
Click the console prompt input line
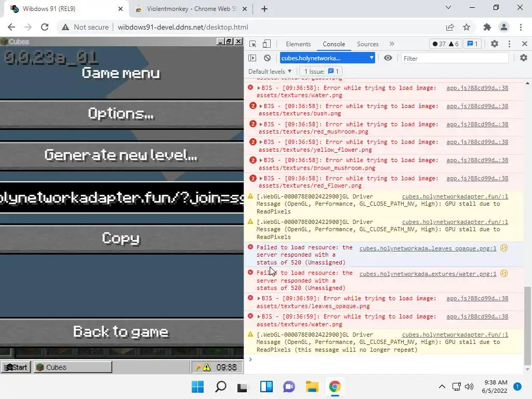click(x=383, y=360)
